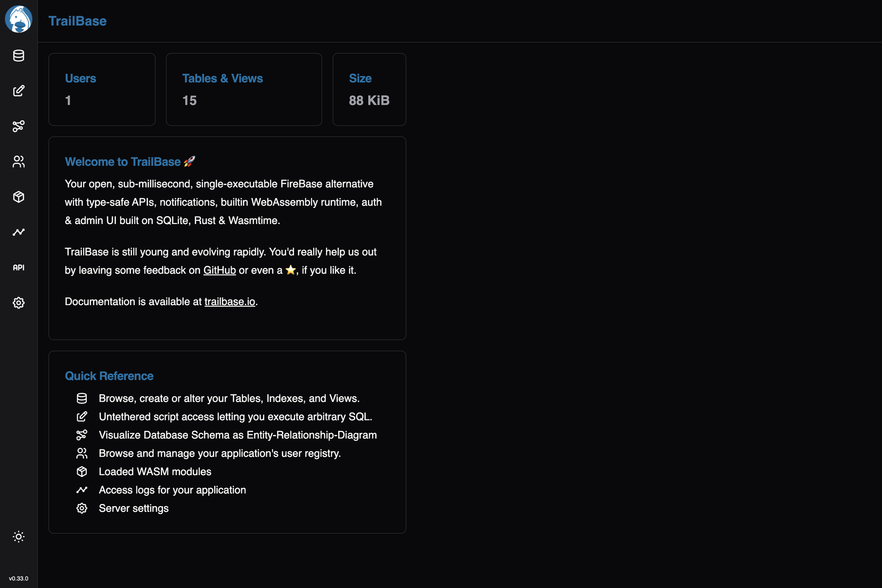The height and width of the screenshot is (588, 882).
Task: Click "Visualize Database Schema" reference line
Action: click(x=238, y=435)
